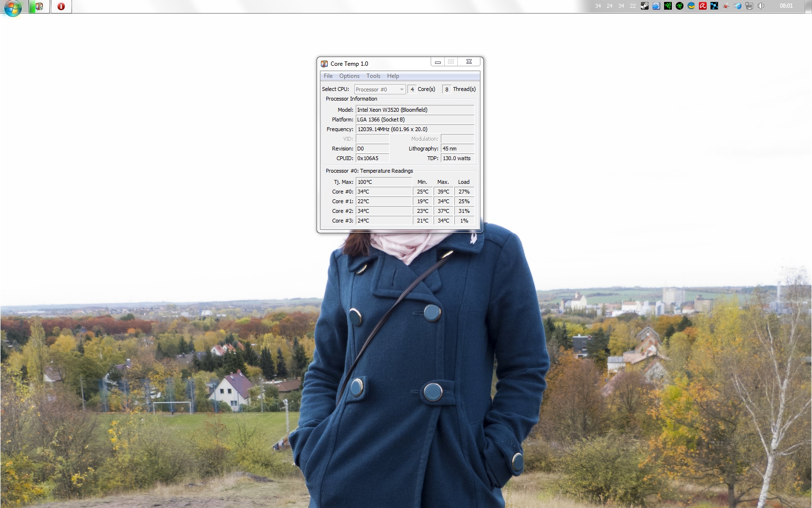This screenshot has height=508, width=812.
Task: Click the Core #1 load value 25%
Action: [x=464, y=201]
